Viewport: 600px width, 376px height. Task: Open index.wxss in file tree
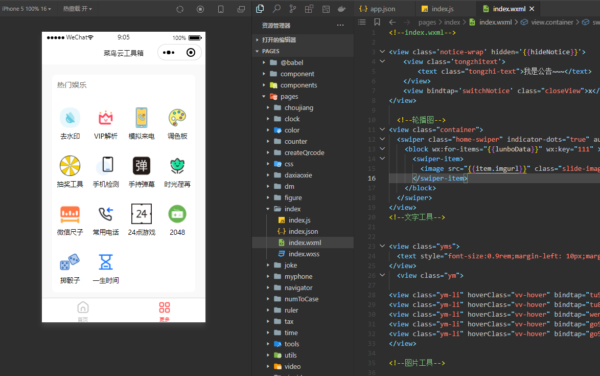point(304,254)
